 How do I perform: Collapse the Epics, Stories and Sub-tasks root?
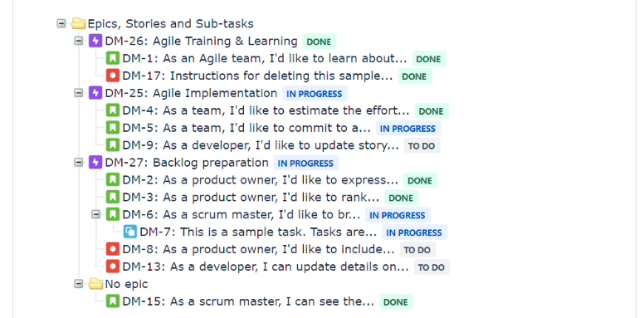point(61,23)
